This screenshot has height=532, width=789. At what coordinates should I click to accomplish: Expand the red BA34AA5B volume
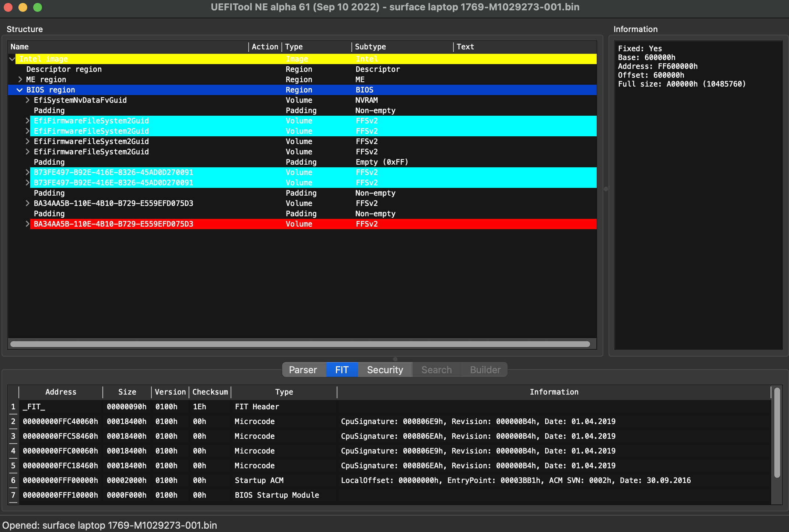pyautogui.click(x=28, y=224)
